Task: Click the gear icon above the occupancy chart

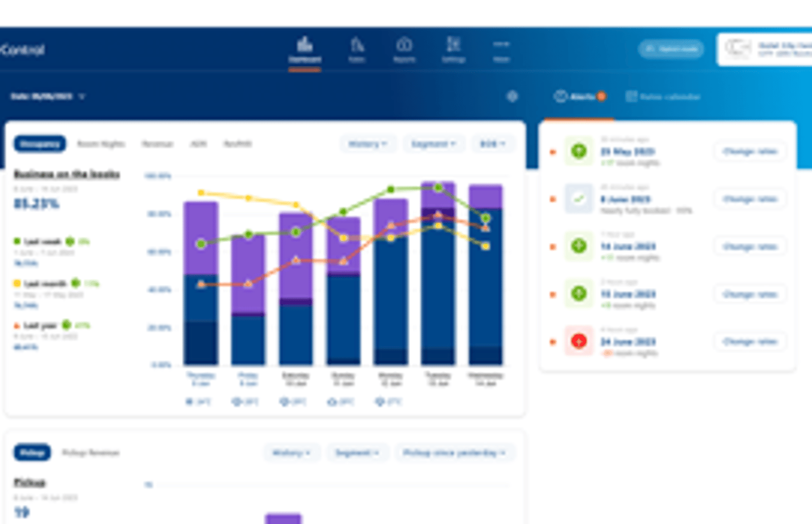Action: point(512,96)
